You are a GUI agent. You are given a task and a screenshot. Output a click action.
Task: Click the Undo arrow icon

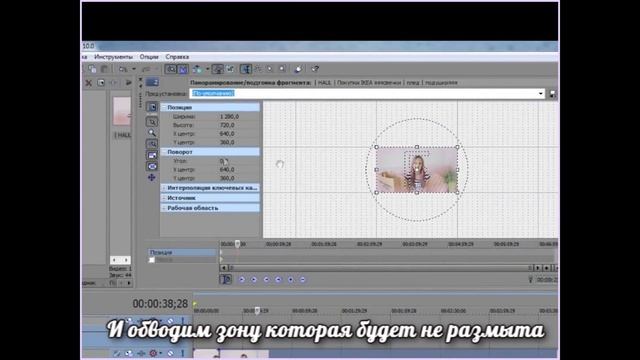coord(123,69)
